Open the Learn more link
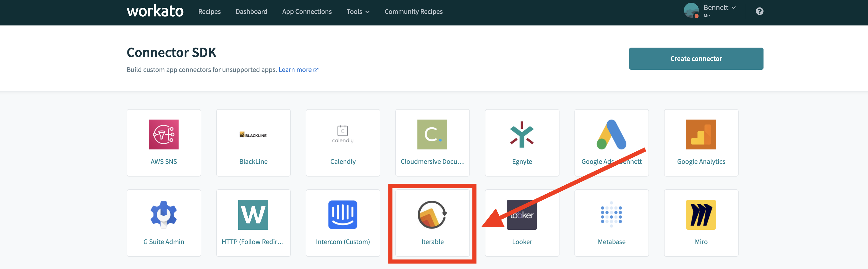 [295, 69]
